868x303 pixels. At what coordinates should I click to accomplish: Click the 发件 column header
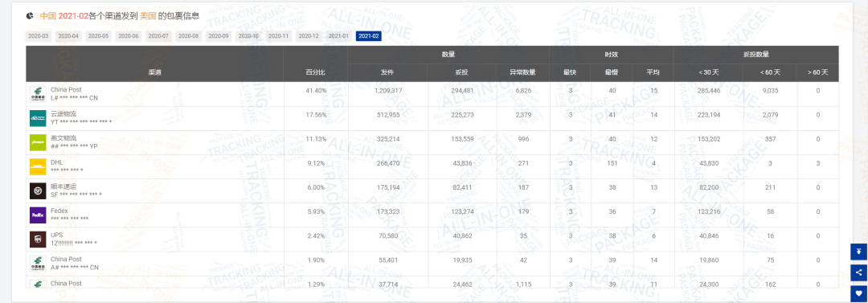pyautogui.click(x=388, y=72)
